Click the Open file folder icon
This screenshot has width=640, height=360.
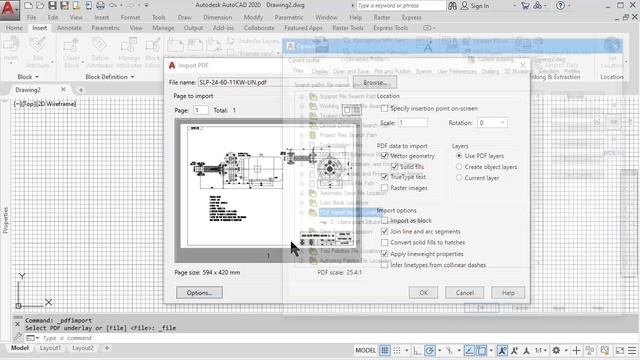(40, 6)
